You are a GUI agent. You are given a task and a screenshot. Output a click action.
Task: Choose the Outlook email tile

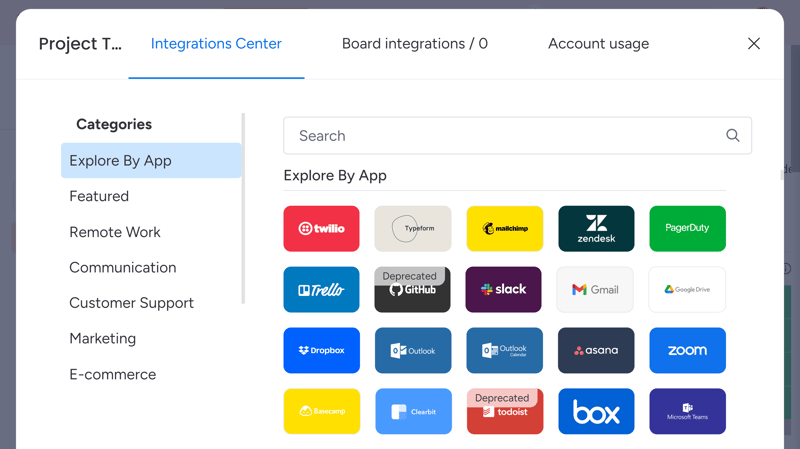click(x=413, y=351)
